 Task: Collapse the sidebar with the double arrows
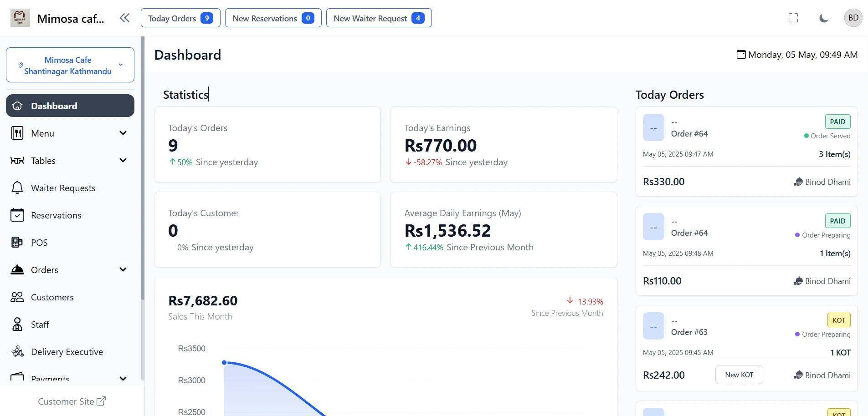pyautogui.click(x=124, y=18)
